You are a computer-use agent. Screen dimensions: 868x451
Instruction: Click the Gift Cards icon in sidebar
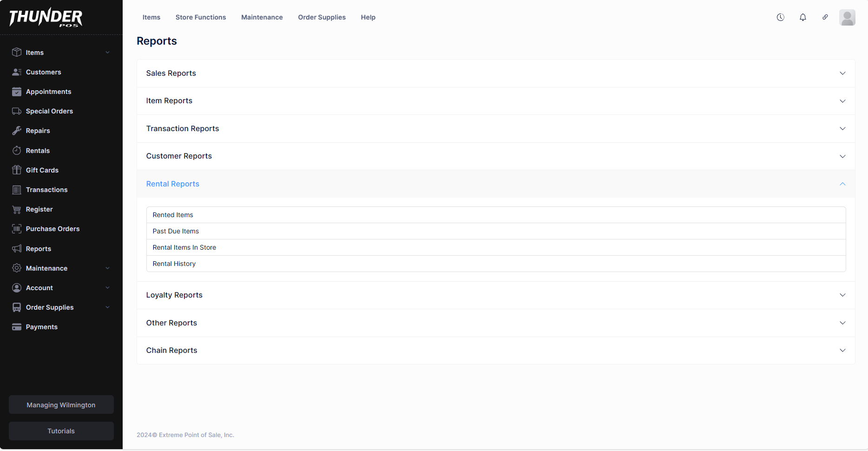pos(17,170)
